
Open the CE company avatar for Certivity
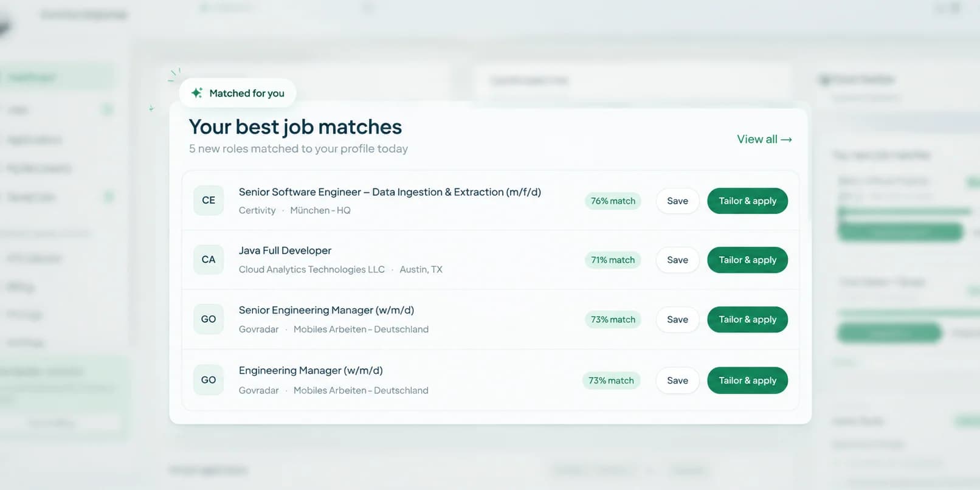[209, 200]
